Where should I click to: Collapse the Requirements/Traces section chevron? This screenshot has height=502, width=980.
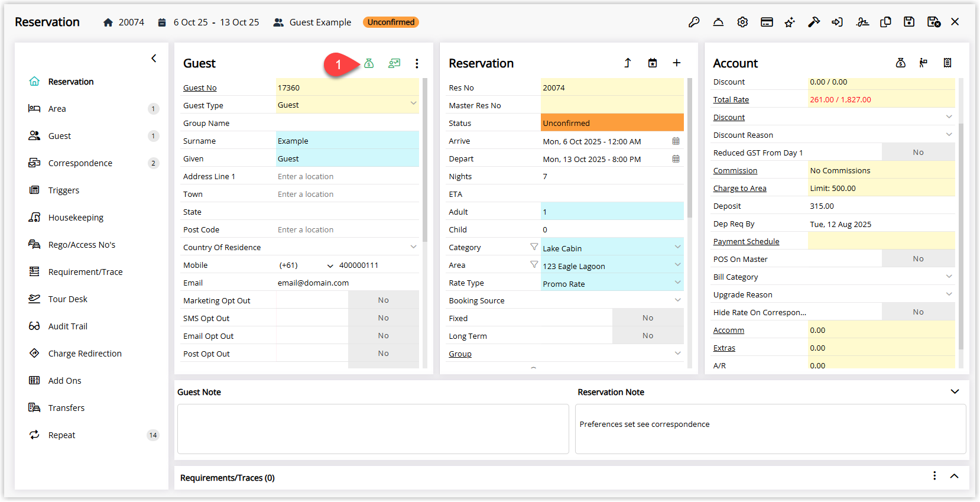coord(954,477)
